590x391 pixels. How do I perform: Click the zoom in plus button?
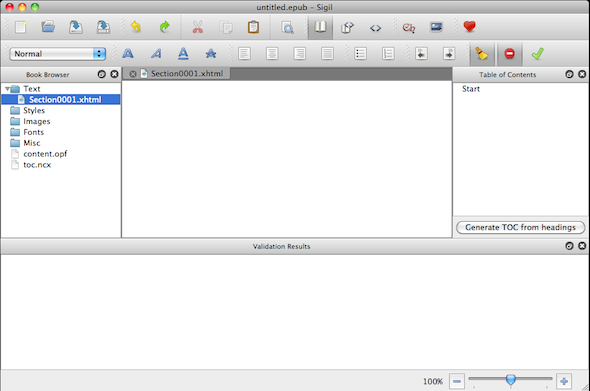click(x=564, y=381)
